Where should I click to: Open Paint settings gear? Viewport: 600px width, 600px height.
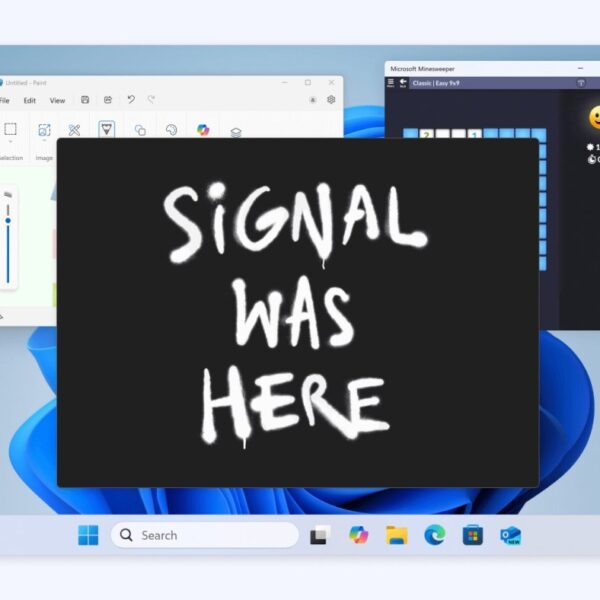tap(331, 99)
